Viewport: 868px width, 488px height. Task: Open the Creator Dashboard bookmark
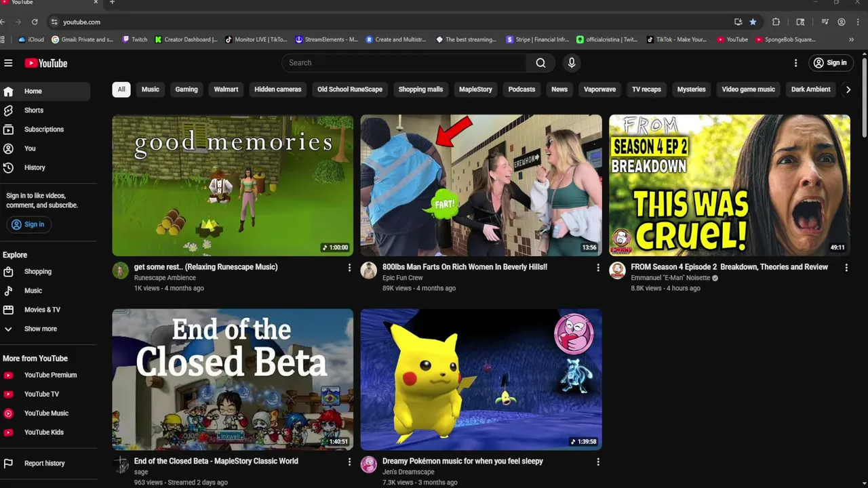[x=186, y=39]
